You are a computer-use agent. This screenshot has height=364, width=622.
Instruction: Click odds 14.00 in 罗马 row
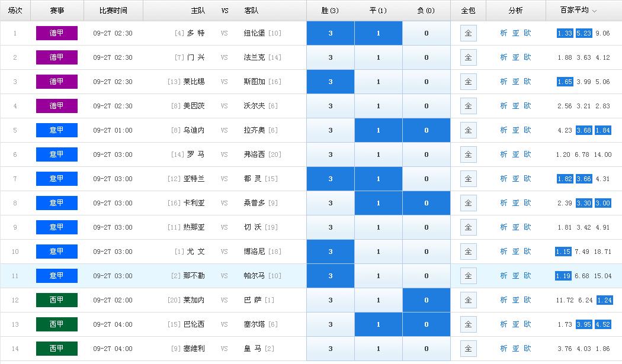pyautogui.click(x=602, y=154)
